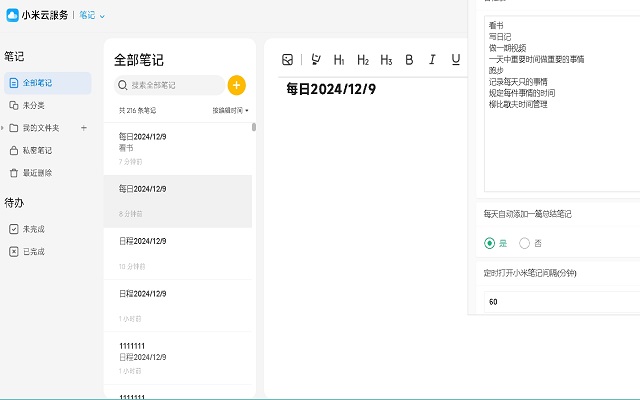Click the interval field showing 60
Viewport: 640px width, 400px height.
click(562, 302)
